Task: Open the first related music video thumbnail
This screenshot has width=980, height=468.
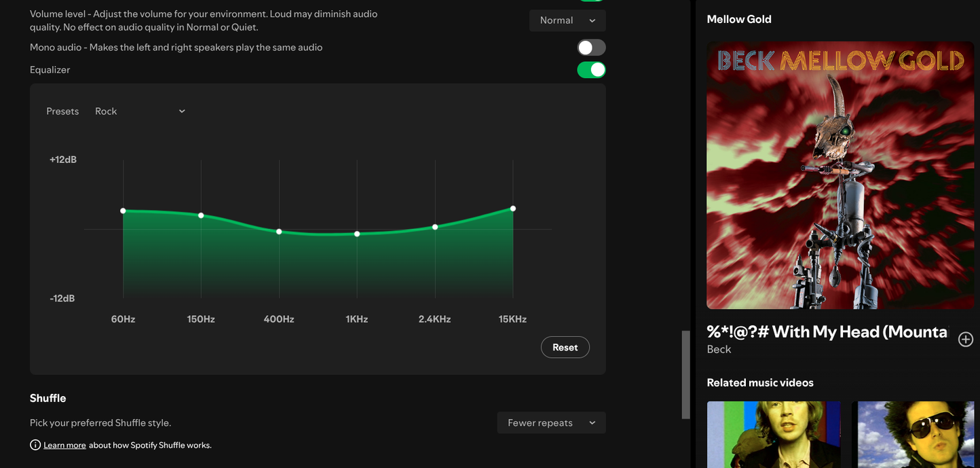Action: (x=774, y=435)
